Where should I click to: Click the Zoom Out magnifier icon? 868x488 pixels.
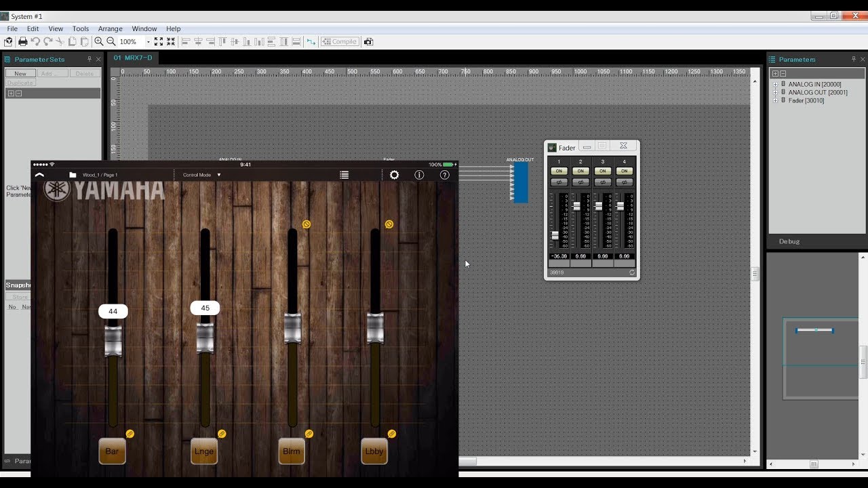coord(111,42)
